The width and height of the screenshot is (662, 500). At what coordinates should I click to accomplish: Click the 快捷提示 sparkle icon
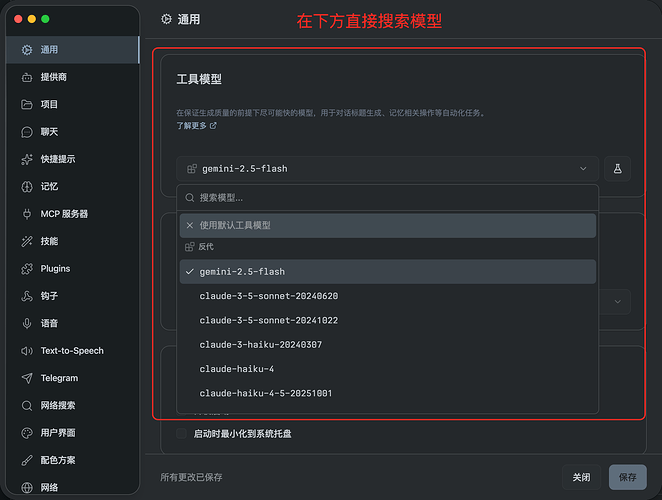[27, 159]
